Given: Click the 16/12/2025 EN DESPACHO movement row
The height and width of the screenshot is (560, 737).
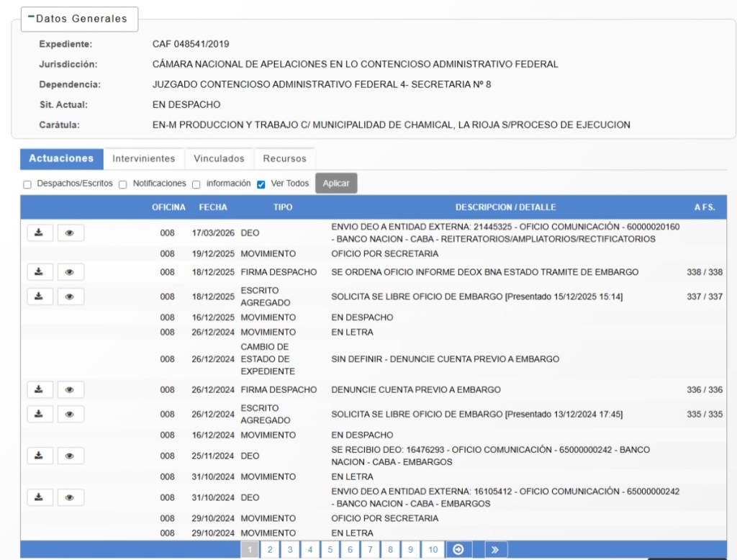Looking at the screenshot, I should [374, 317].
